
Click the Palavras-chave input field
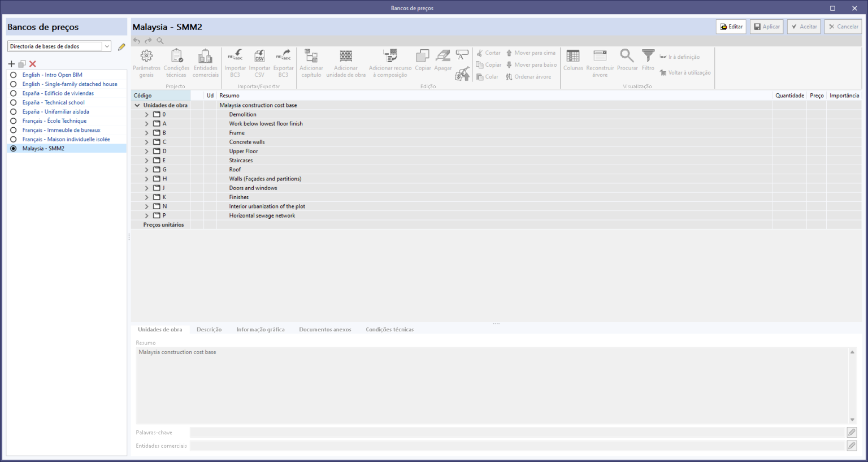(x=518, y=433)
